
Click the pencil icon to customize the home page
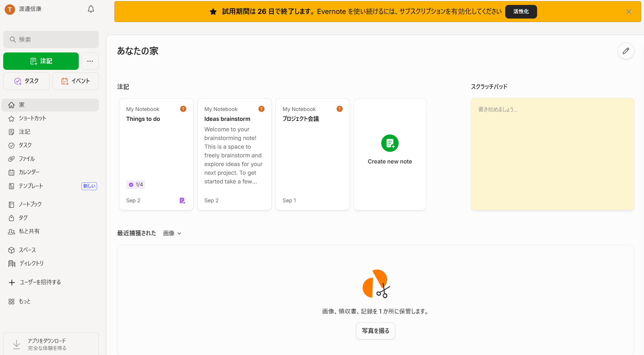point(626,51)
